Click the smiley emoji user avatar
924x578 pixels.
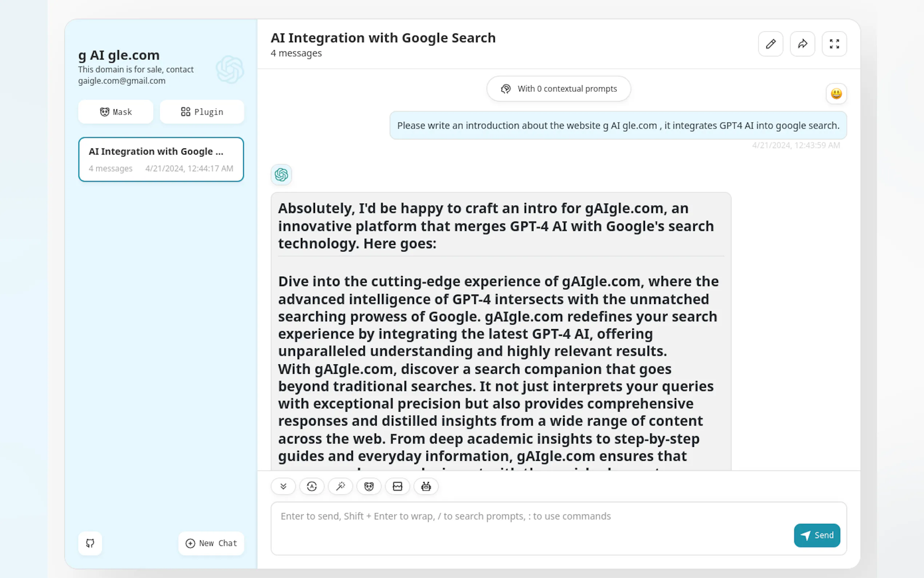point(836,94)
